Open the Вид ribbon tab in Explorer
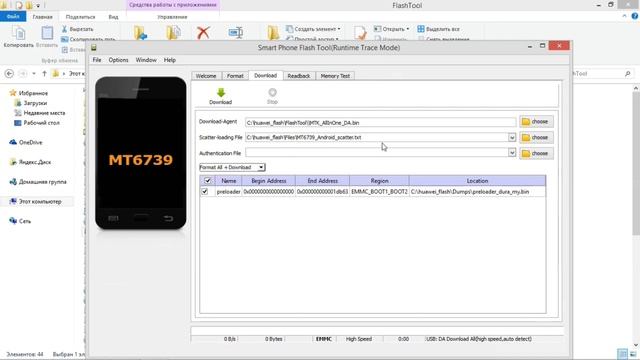 pyautogui.click(x=113, y=17)
